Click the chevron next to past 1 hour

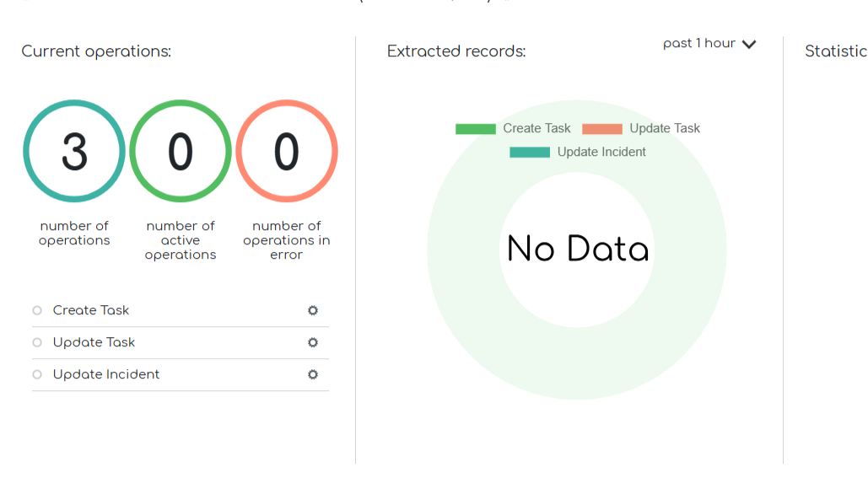[749, 45]
